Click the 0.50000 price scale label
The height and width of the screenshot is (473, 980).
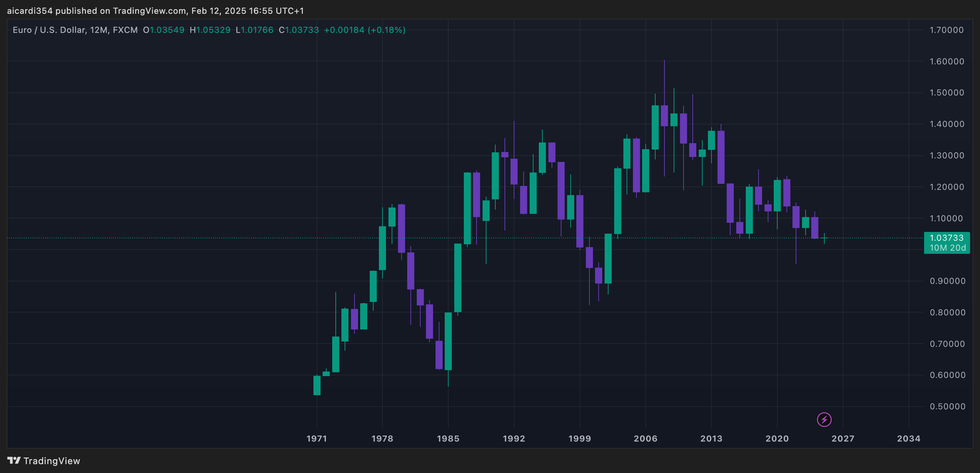(x=947, y=407)
